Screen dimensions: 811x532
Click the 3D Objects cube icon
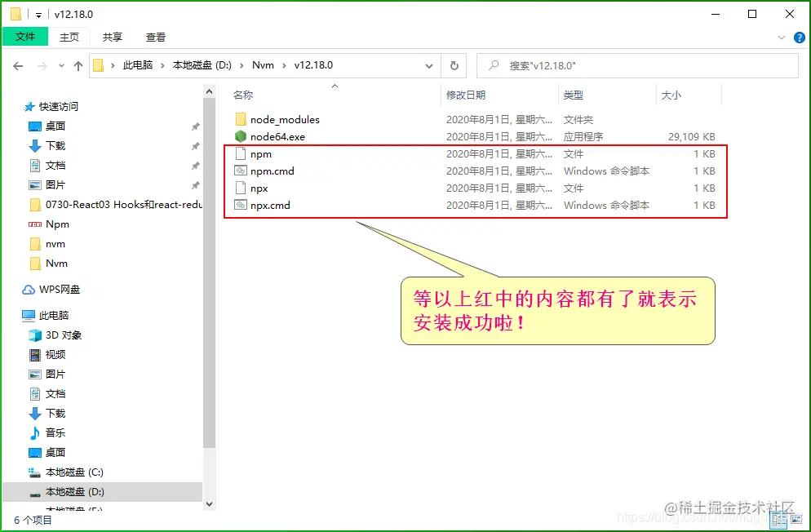(34, 335)
